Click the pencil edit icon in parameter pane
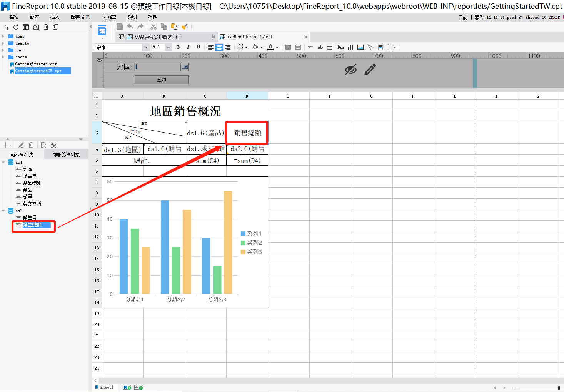This screenshot has height=392, width=564. click(370, 70)
